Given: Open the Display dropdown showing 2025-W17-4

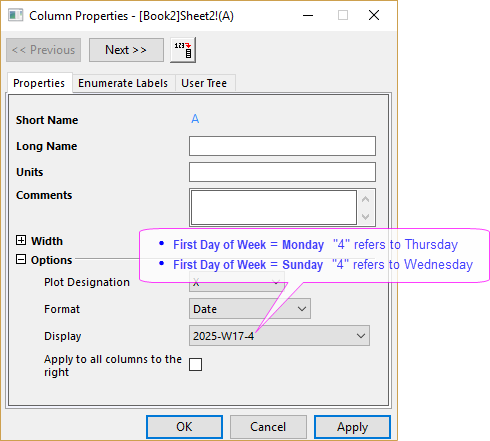Looking at the screenshot, I should click(279, 336).
